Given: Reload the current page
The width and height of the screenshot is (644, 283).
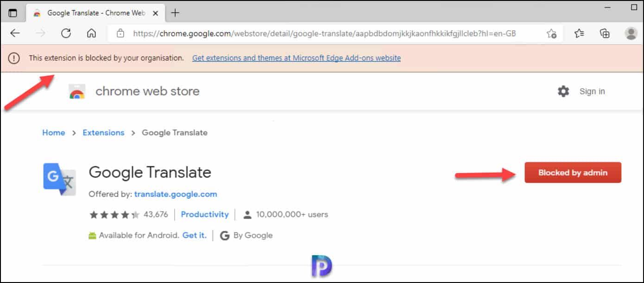Looking at the screenshot, I should click(x=66, y=33).
